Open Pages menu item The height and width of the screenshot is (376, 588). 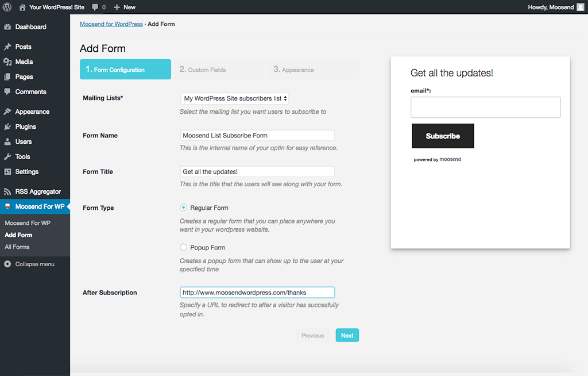(24, 76)
